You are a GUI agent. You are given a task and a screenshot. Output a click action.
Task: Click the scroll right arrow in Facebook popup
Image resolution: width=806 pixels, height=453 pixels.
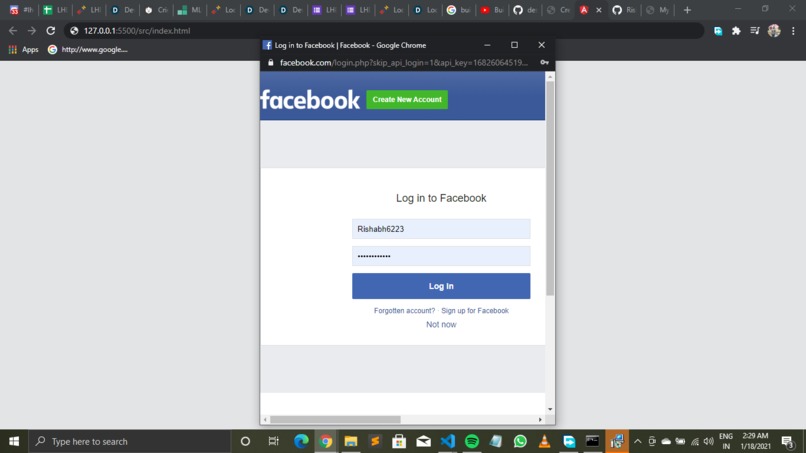tap(540, 420)
